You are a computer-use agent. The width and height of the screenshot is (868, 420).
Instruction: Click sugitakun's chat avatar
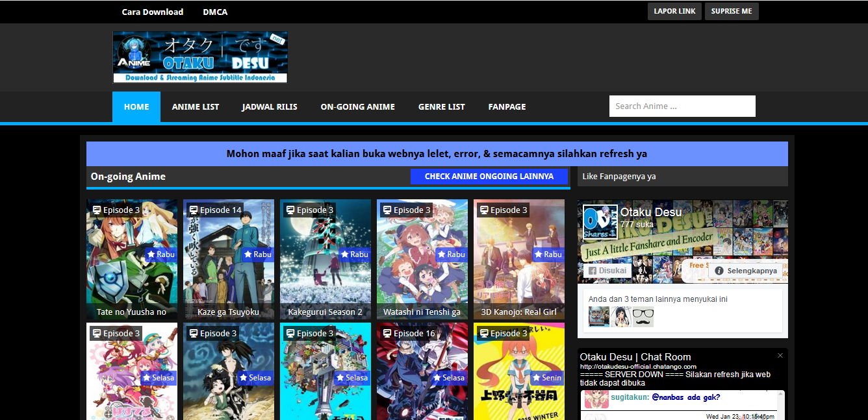pos(596,399)
